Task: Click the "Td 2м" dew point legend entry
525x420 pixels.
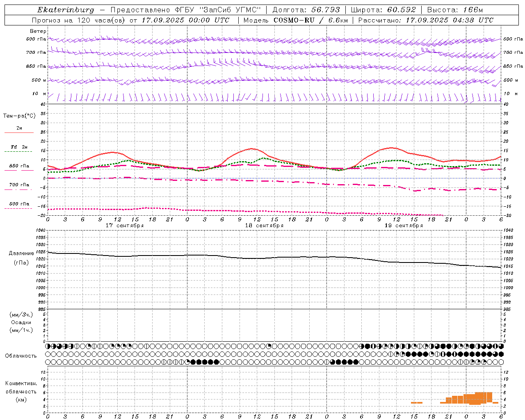Action: click(x=19, y=147)
